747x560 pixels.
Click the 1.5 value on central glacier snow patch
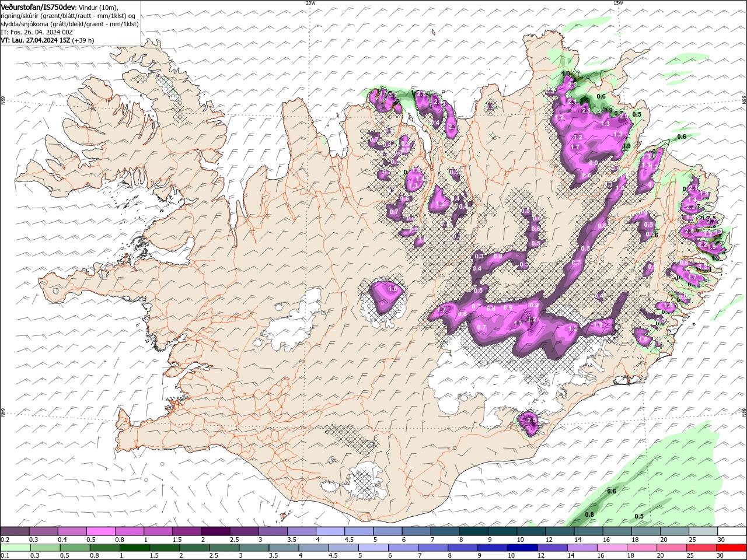tap(393, 289)
